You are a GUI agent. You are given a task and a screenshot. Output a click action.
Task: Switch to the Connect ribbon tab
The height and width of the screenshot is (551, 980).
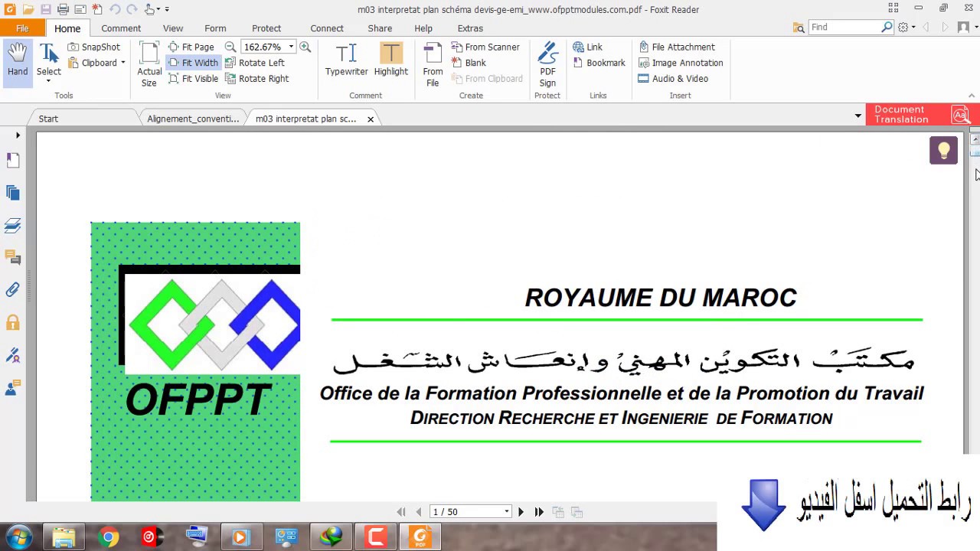pos(327,28)
